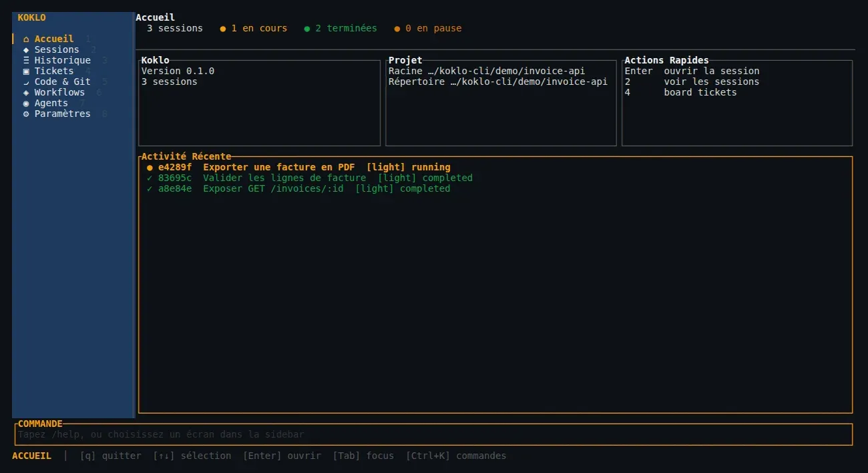Viewport: 868px width, 473px height.
Task: Select the session "Exposer GET /invoices/:id"
Action: tap(495, 189)
